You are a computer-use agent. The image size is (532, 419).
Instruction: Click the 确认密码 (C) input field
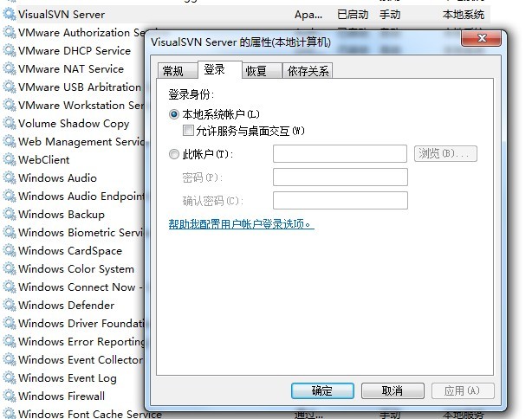click(x=340, y=200)
